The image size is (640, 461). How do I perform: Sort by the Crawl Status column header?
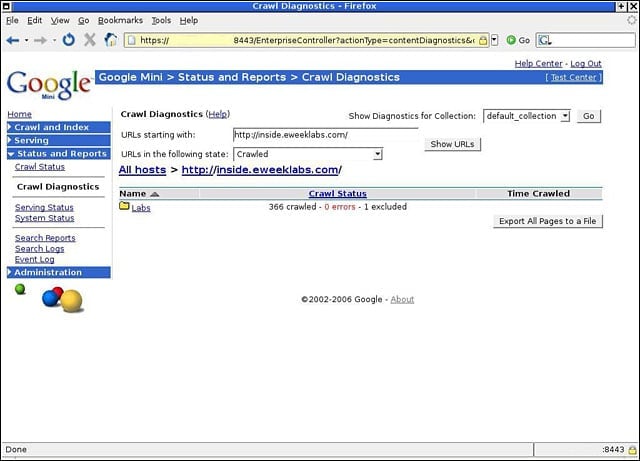click(338, 194)
